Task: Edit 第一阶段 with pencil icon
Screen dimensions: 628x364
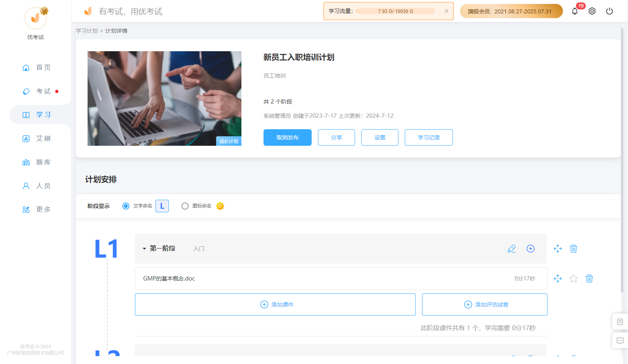Action: [512, 249]
